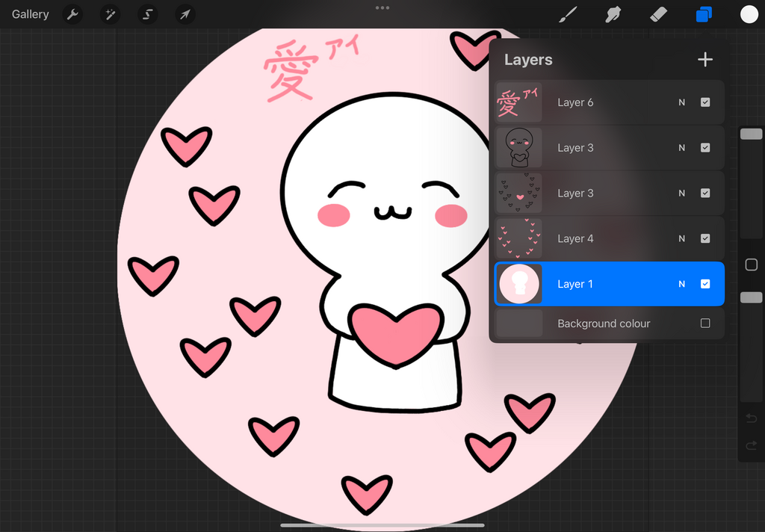Activate the Transform arrow tool
The height and width of the screenshot is (532, 765).
pyautogui.click(x=185, y=14)
